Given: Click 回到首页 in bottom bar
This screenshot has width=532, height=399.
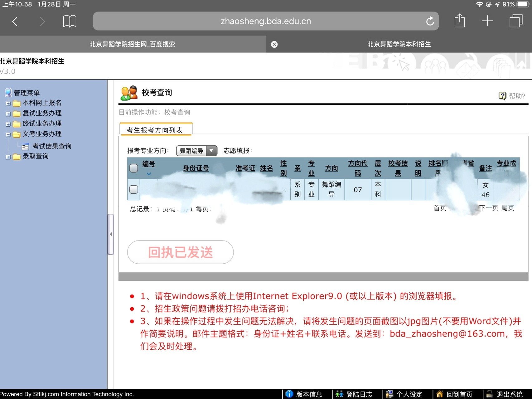Looking at the screenshot, I should pos(454,394).
